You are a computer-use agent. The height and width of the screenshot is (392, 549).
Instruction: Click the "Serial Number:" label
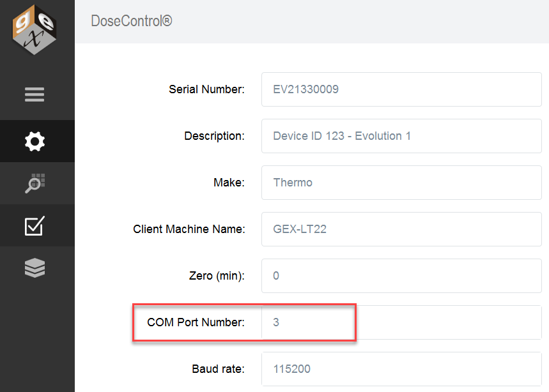206,89
